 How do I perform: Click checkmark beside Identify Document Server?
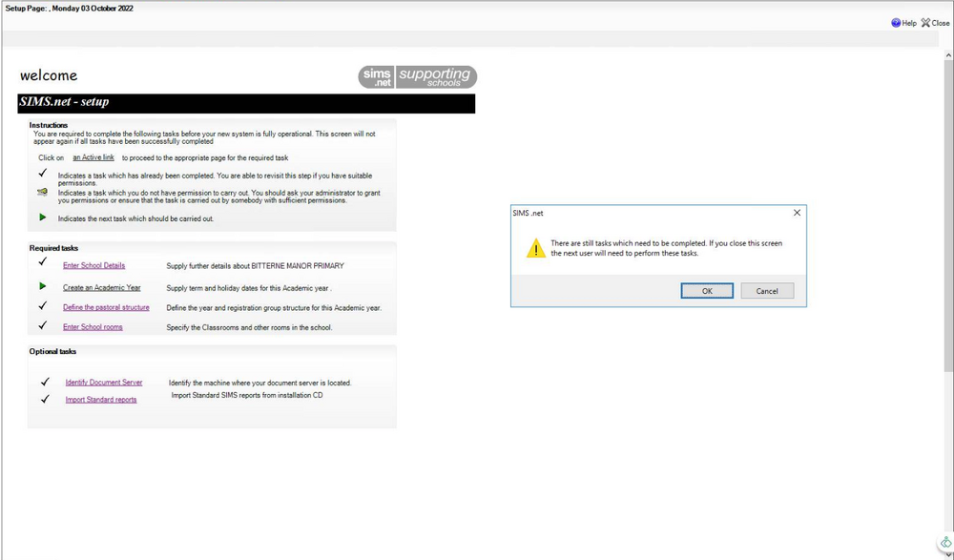45,382
